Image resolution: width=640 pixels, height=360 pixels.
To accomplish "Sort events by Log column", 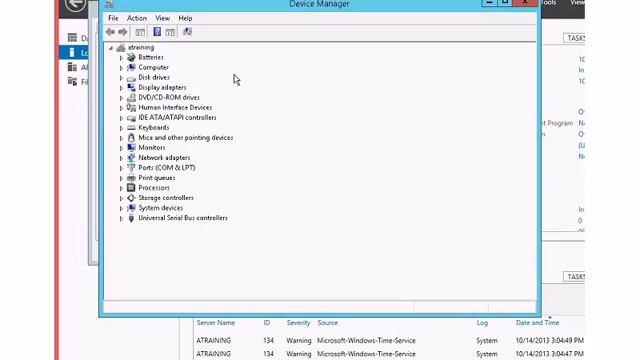I will tap(482, 323).
